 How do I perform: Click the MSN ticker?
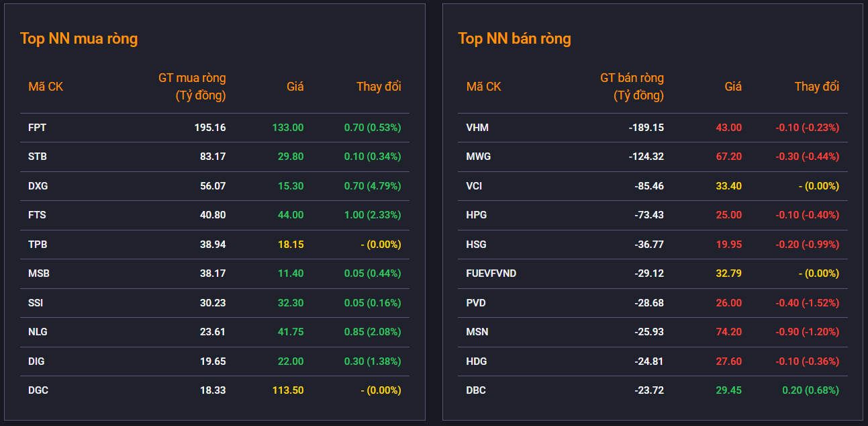point(477,332)
